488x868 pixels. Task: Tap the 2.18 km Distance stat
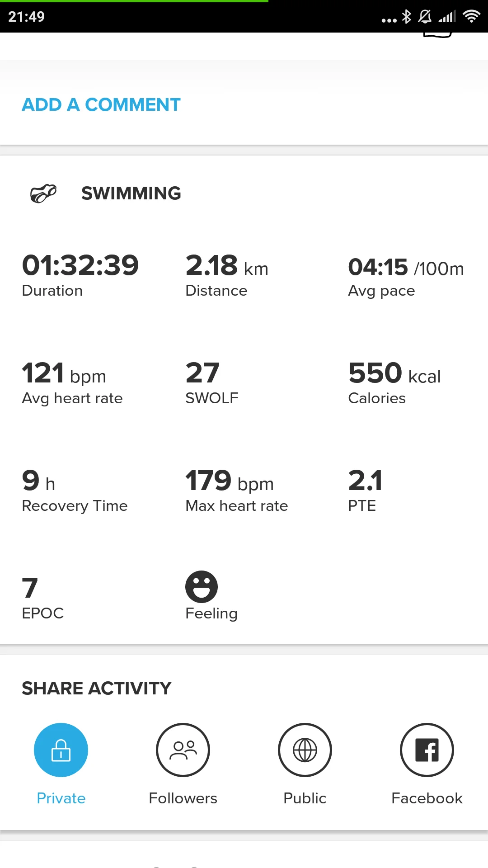tap(227, 266)
